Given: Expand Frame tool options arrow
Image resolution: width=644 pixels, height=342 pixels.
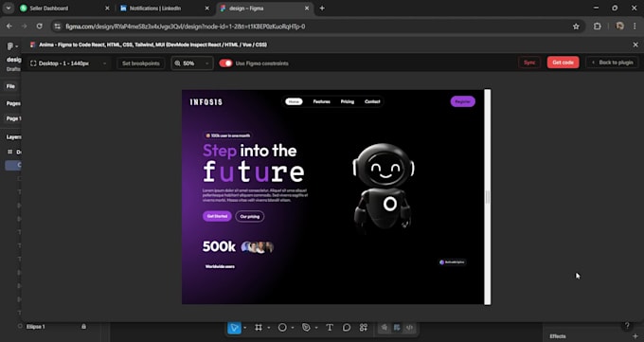Looking at the screenshot, I should tap(269, 328).
